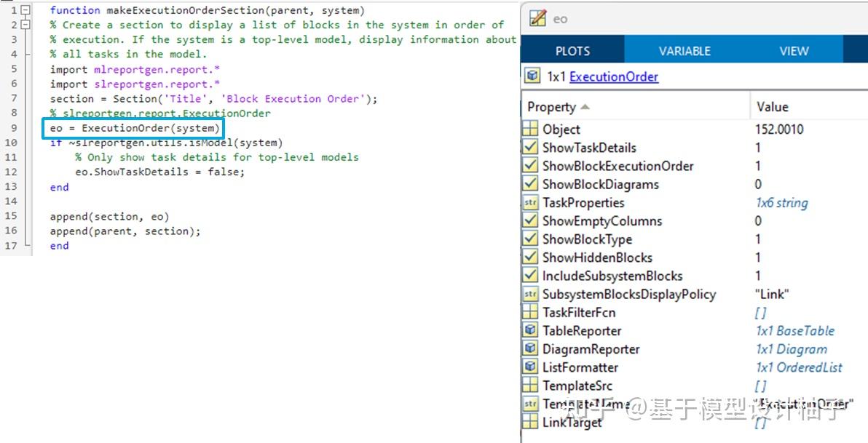The width and height of the screenshot is (868, 443).
Task: Uncheck the ShowBlockDiagrams checkbox
Action: point(530,183)
